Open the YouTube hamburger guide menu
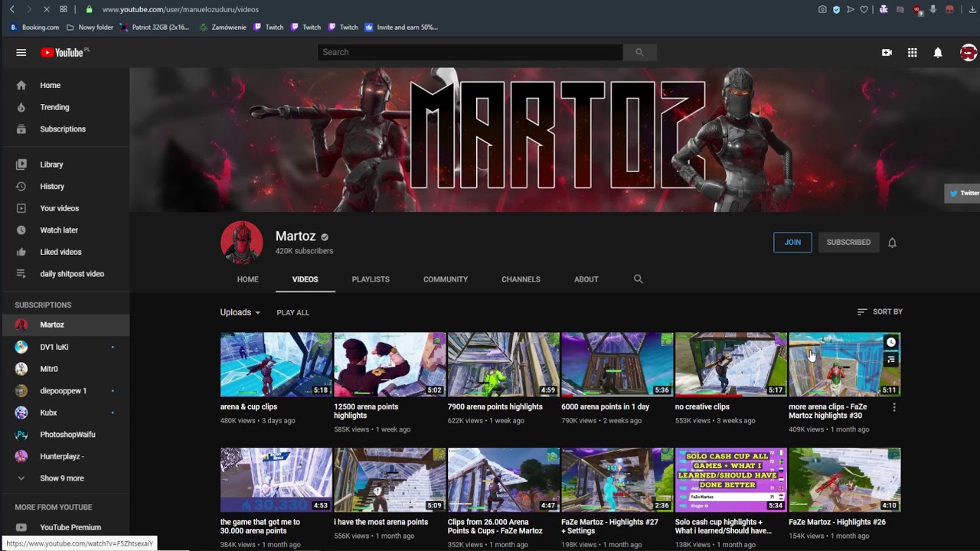 [x=21, y=53]
